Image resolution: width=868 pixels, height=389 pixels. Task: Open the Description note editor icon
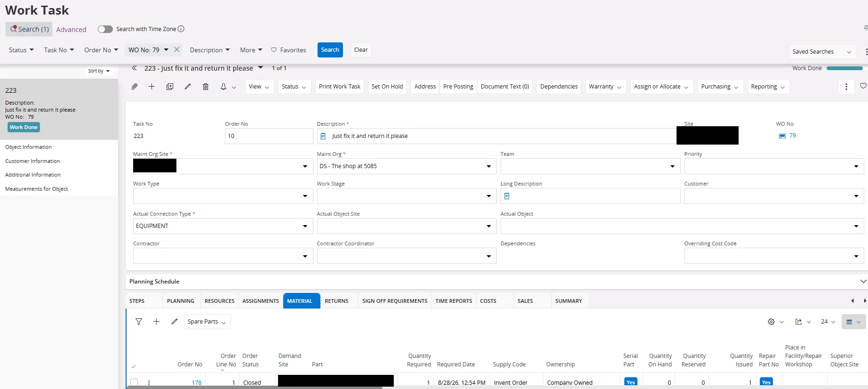323,136
